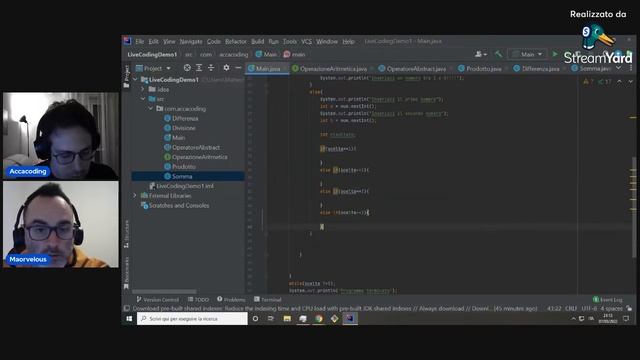Open Terminal tool window

point(268,300)
